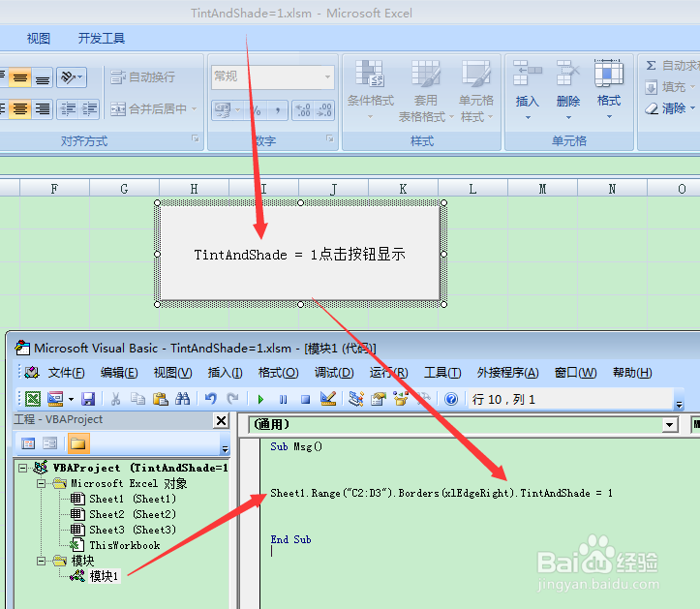Close the 工程 VBAProject pane

(x=222, y=420)
